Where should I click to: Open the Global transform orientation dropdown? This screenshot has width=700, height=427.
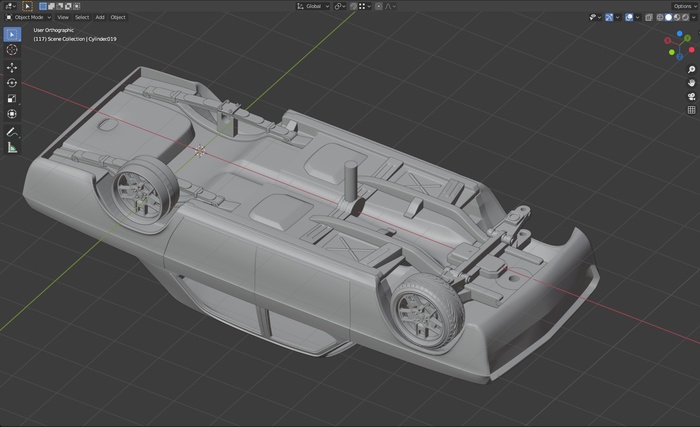pyautogui.click(x=314, y=6)
